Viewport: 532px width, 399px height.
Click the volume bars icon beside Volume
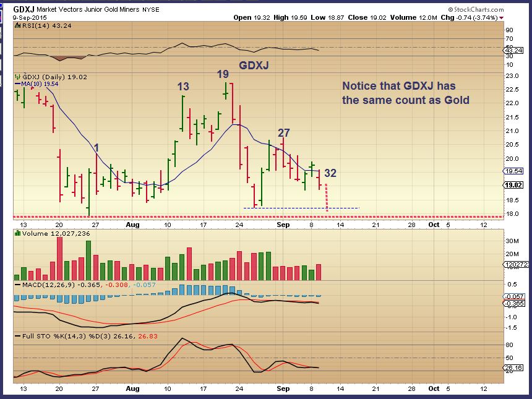tap(18, 233)
